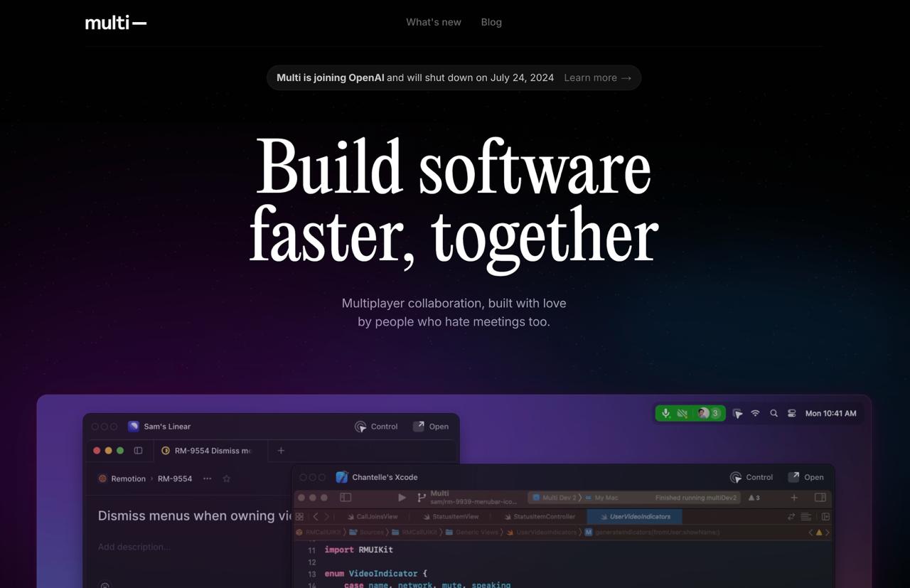Click the 'import RMUIKit' code line
This screenshot has height=588, width=910.
pyautogui.click(x=358, y=550)
